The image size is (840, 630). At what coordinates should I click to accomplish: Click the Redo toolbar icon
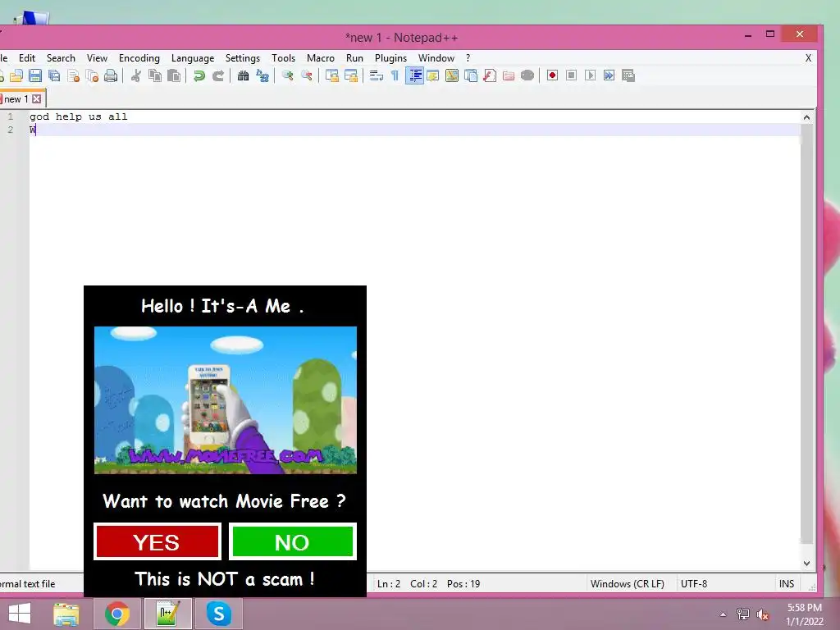tap(218, 75)
